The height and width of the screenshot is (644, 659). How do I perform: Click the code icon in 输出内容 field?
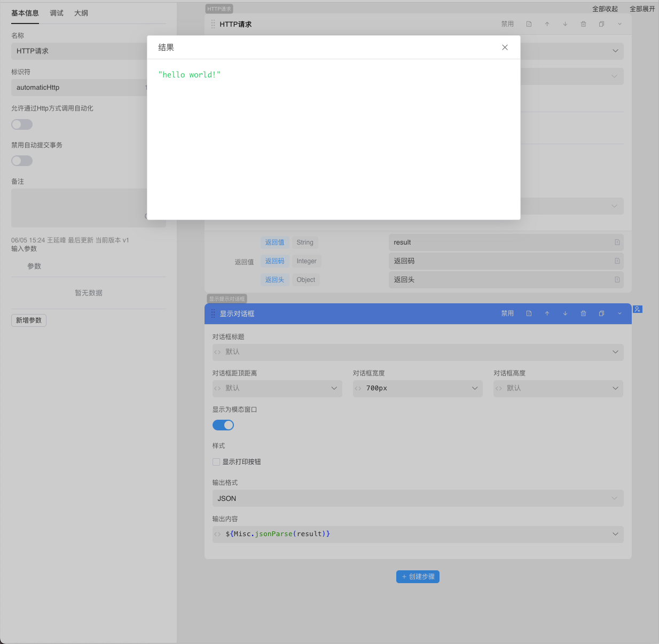pos(217,534)
